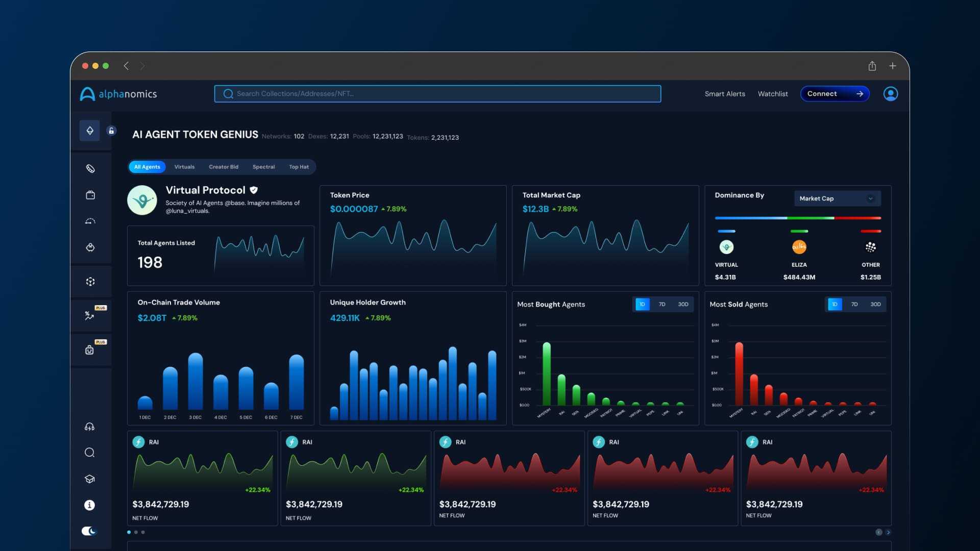
Task: Click the magnifier search sidebar icon
Action: coord(89,453)
